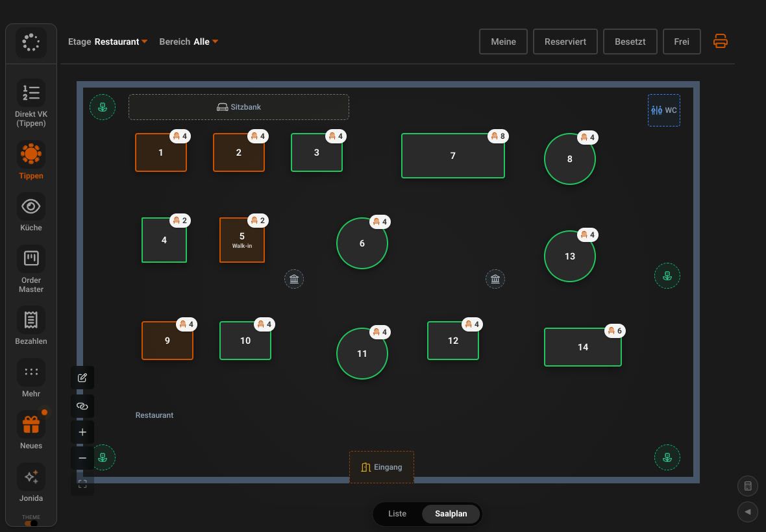Open the Jonida assistant

click(x=31, y=482)
